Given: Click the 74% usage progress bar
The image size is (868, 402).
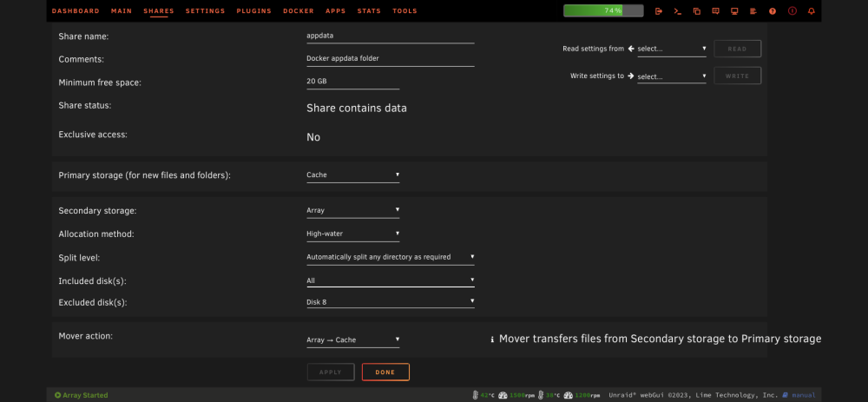Looking at the screenshot, I should coord(603,10).
